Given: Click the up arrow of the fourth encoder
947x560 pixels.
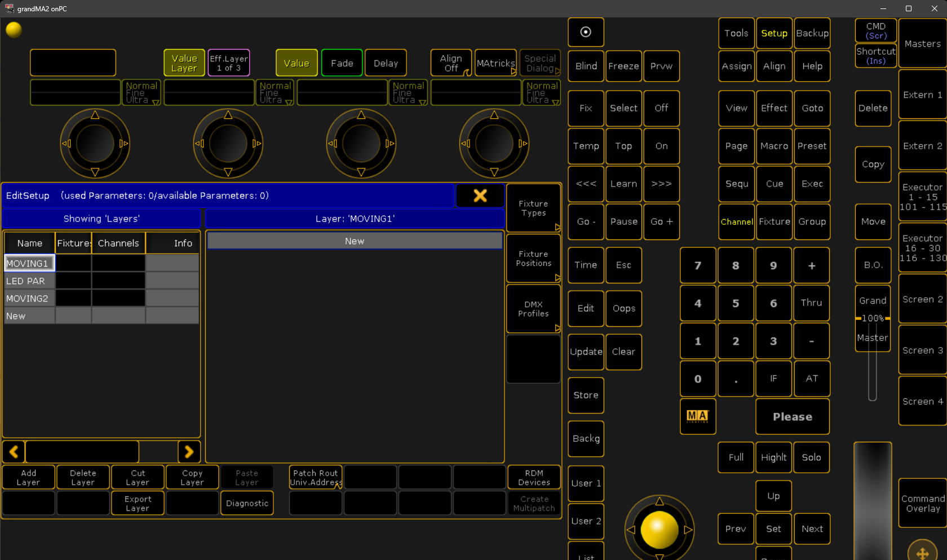Looking at the screenshot, I should click(494, 115).
